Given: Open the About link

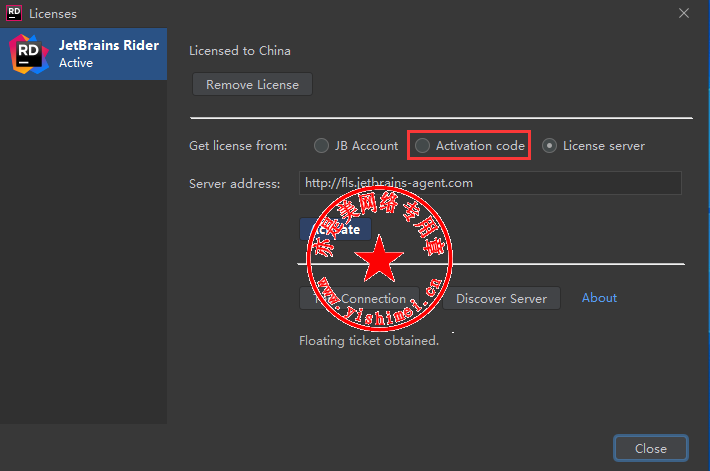Looking at the screenshot, I should pyautogui.click(x=599, y=298).
